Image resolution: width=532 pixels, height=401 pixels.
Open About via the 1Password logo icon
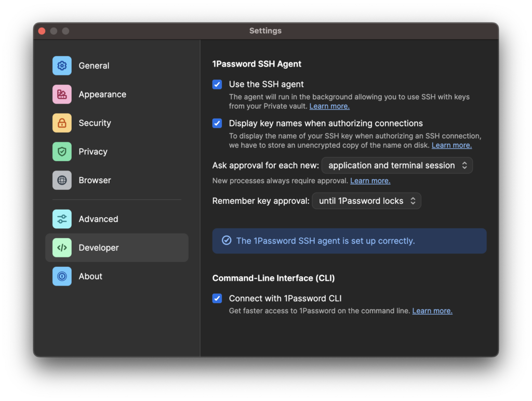(62, 276)
